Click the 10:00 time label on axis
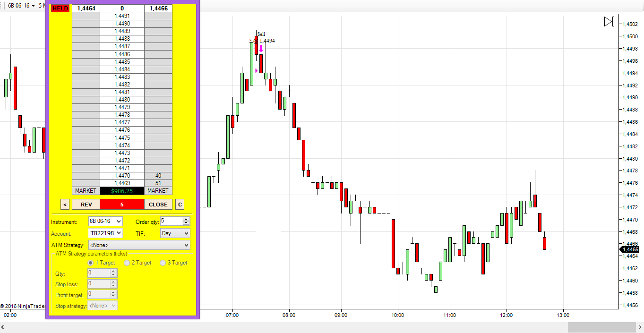This screenshot has height=333, width=644. click(398, 315)
